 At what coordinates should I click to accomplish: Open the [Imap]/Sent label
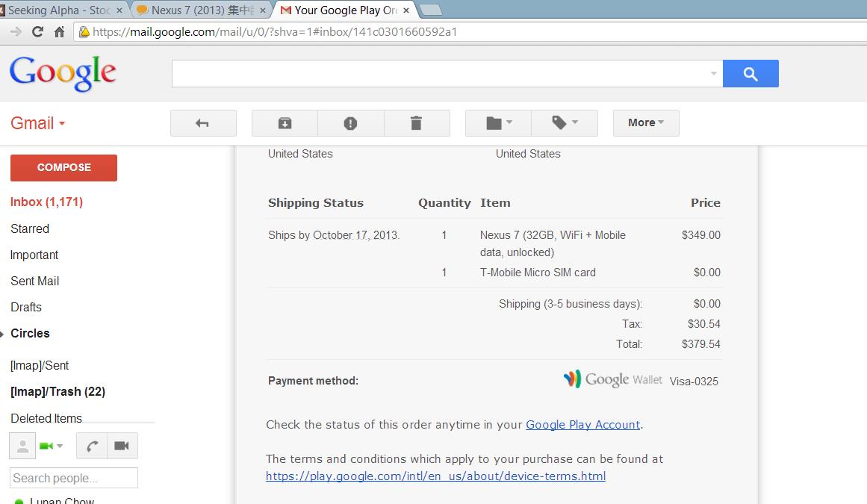[40, 365]
